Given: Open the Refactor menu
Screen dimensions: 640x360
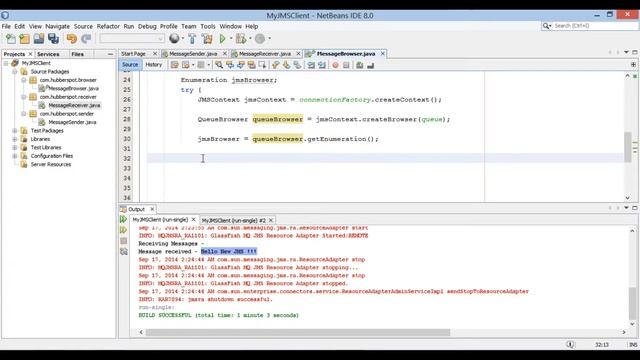Looking at the screenshot, I should 108,26.
